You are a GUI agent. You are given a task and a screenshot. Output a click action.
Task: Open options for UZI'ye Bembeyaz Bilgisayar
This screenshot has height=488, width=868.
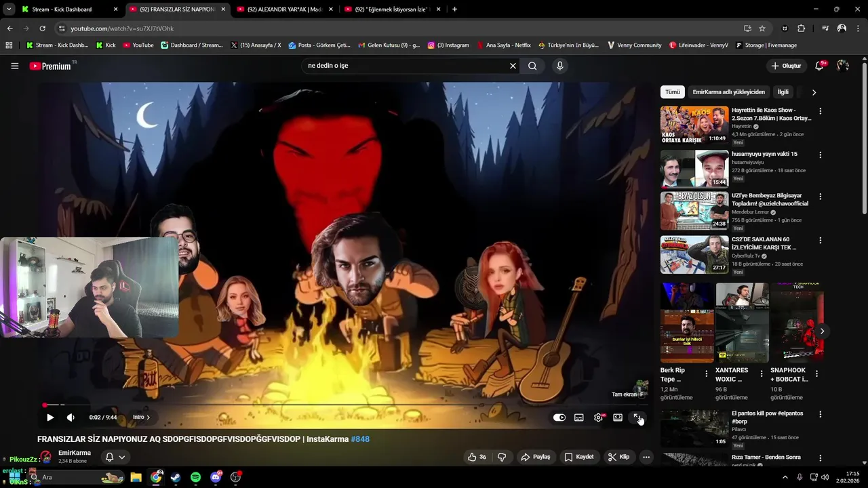point(820,197)
